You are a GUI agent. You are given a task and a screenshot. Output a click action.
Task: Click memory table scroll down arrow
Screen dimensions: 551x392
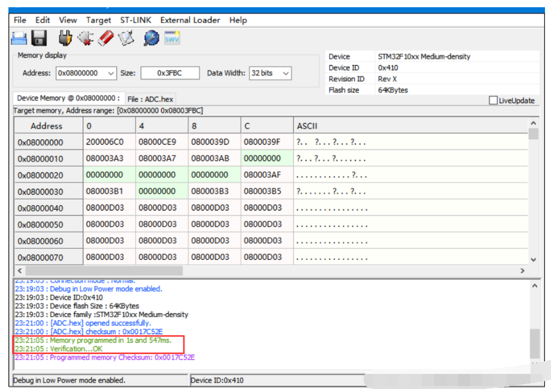[533, 260]
